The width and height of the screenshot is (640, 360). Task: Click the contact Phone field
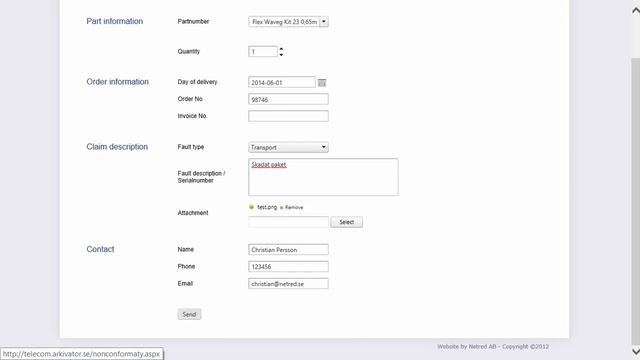pos(288,267)
